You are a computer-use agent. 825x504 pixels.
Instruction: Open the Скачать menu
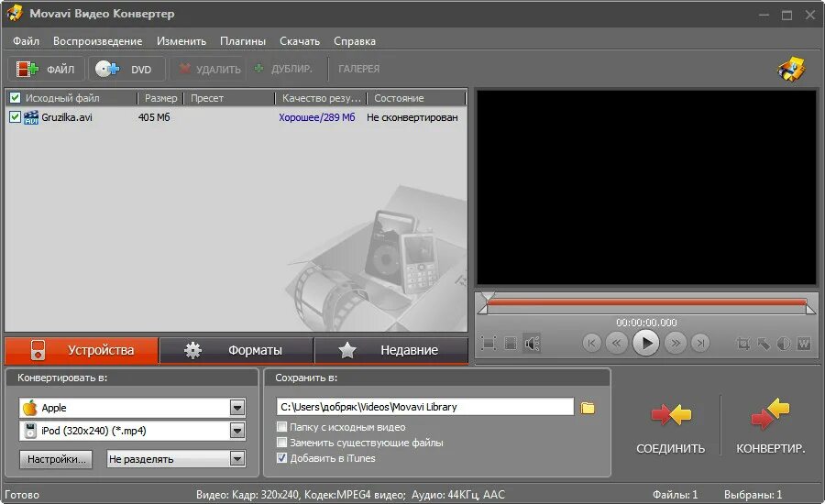click(300, 41)
